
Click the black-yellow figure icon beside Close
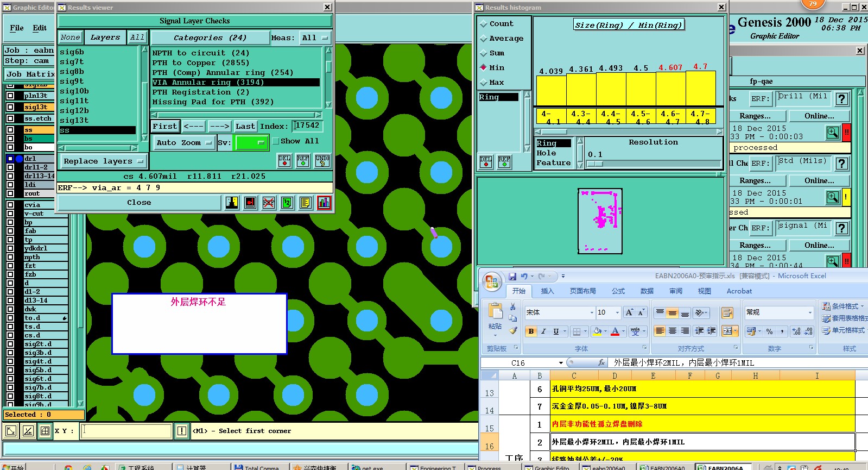tap(232, 203)
